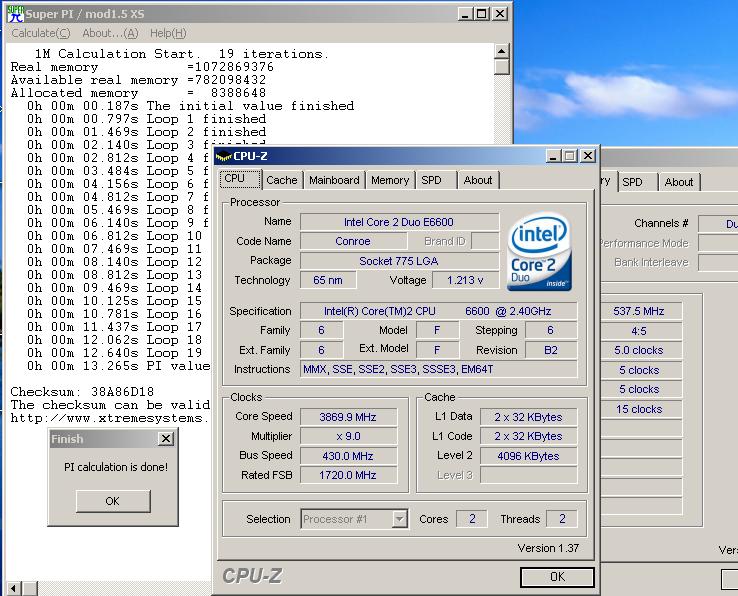Click the Stepping value field
Image resolution: width=738 pixels, height=596 pixels.
pos(551,330)
